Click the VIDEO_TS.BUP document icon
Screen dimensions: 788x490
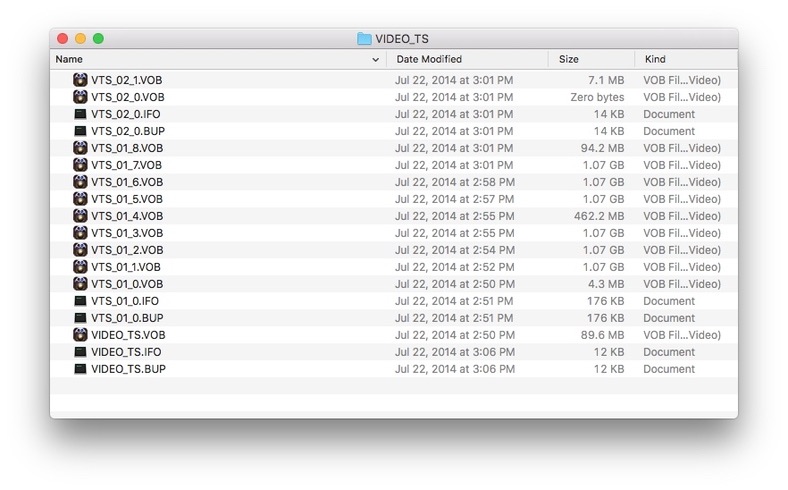pos(80,369)
